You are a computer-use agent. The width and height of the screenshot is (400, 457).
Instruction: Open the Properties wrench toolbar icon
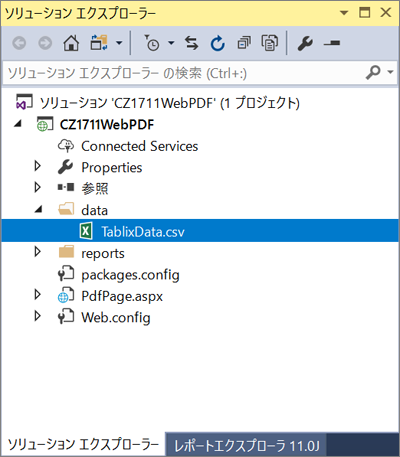305,43
